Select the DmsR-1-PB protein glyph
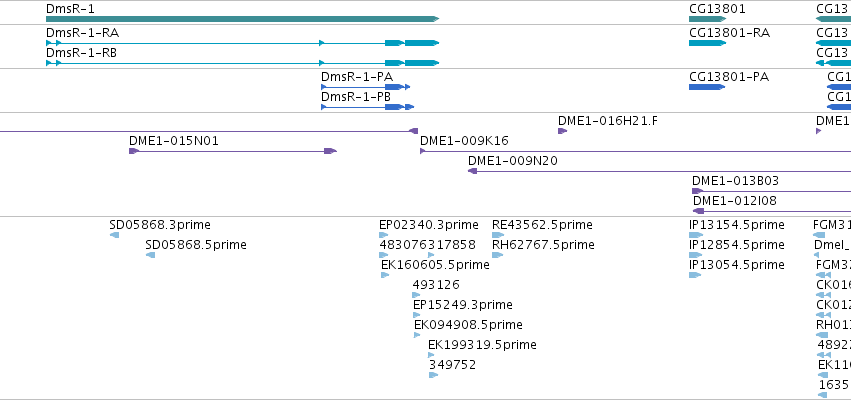Screen dimensions: 851x400 click(x=367, y=107)
